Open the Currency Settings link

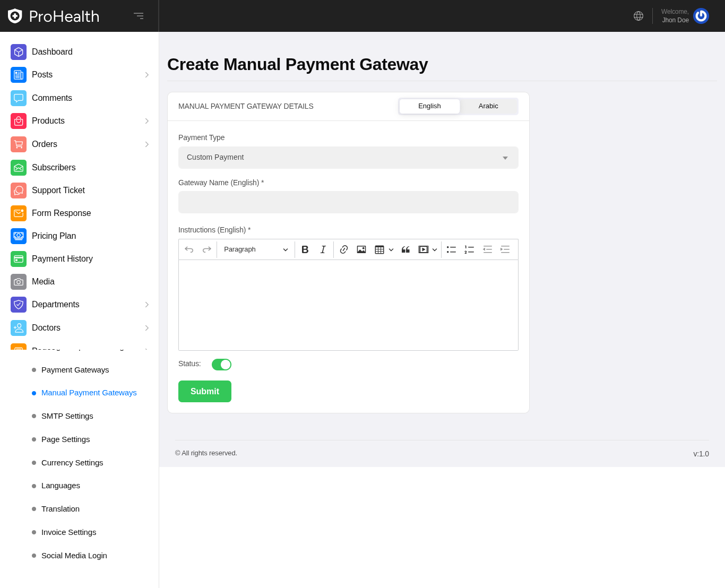[72, 463]
